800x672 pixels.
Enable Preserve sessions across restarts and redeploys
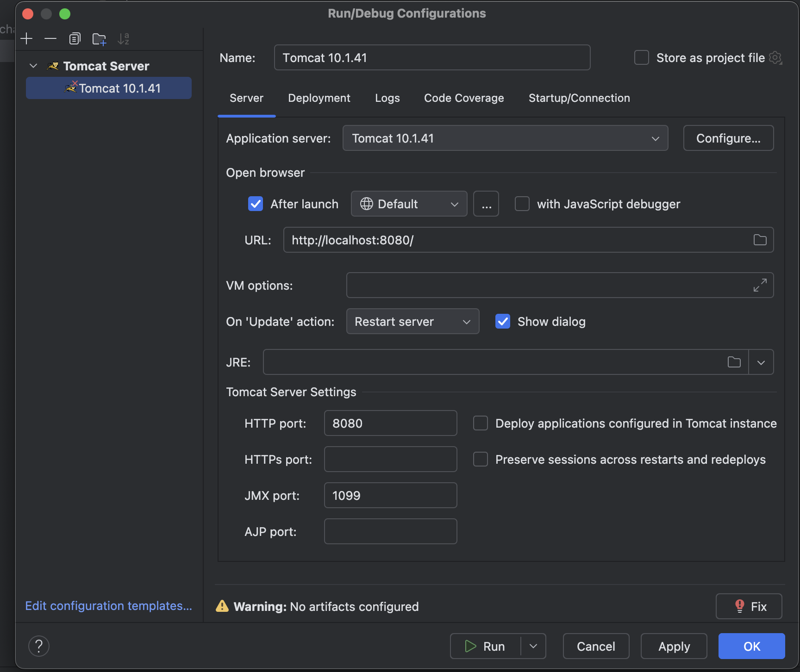[x=481, y=459]
